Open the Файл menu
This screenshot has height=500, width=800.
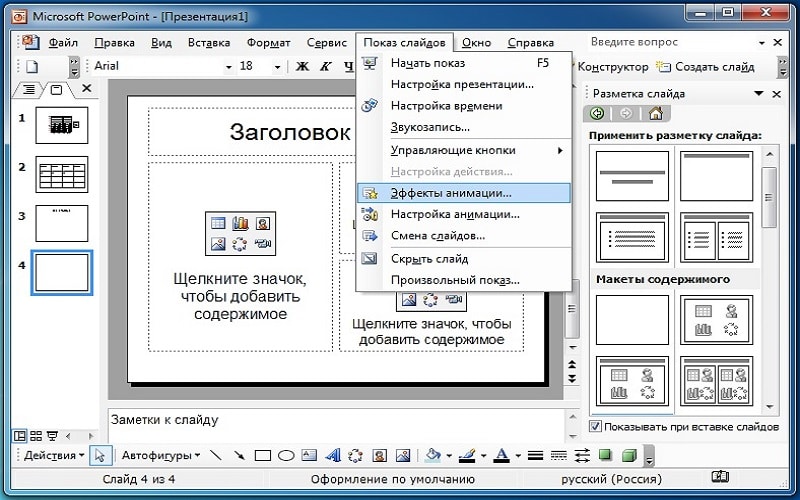tap(63, 43)
